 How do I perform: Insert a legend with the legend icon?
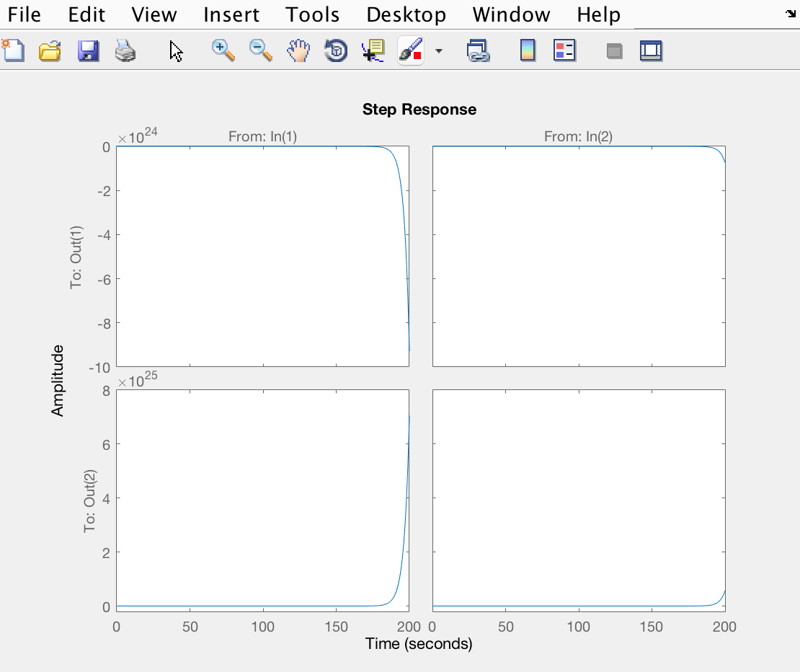pyautogui.click(x=565, y=50)
